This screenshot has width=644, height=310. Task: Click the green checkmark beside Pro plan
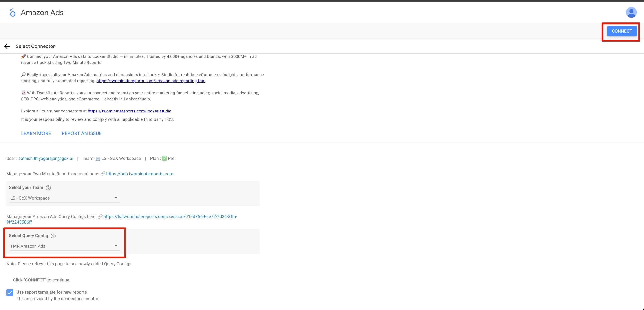(x=164, y=158)
